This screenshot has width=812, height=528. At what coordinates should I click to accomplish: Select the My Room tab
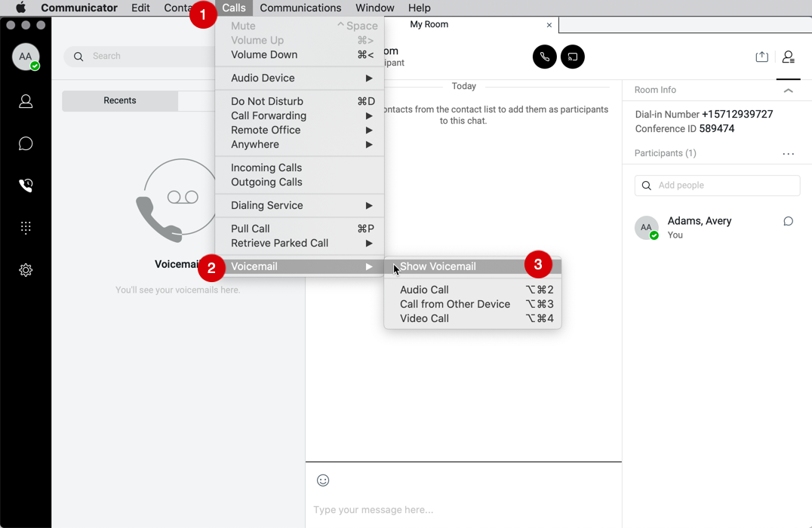(x=429, y=24)
